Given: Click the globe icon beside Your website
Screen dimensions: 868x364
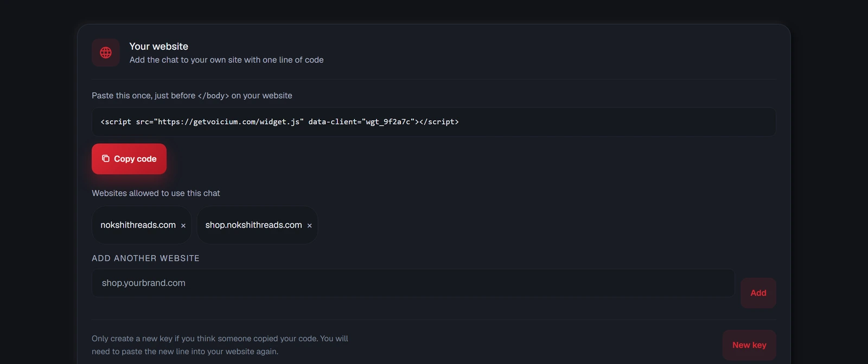Looking at the screenshot, I should coord(106,53).
